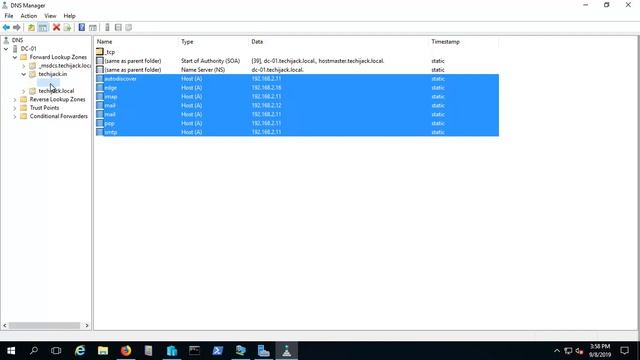Delete selected records with red X
This screenshot has height=360, width=640.
[56, 27]
